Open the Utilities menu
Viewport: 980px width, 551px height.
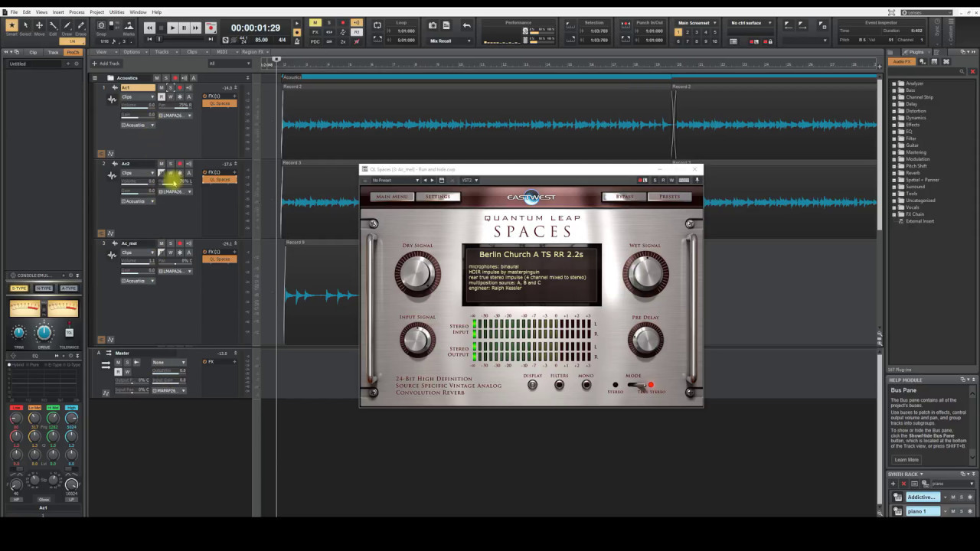click(116, 12)
